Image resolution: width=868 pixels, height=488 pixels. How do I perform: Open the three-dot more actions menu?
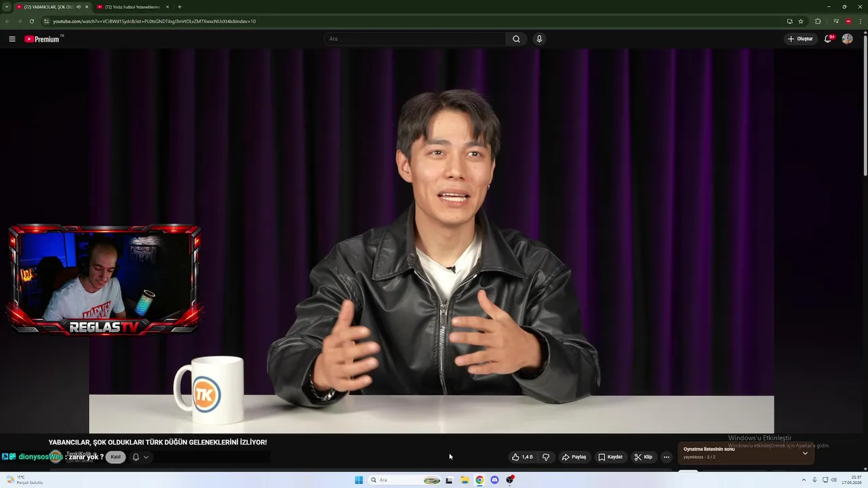point(667,457)
